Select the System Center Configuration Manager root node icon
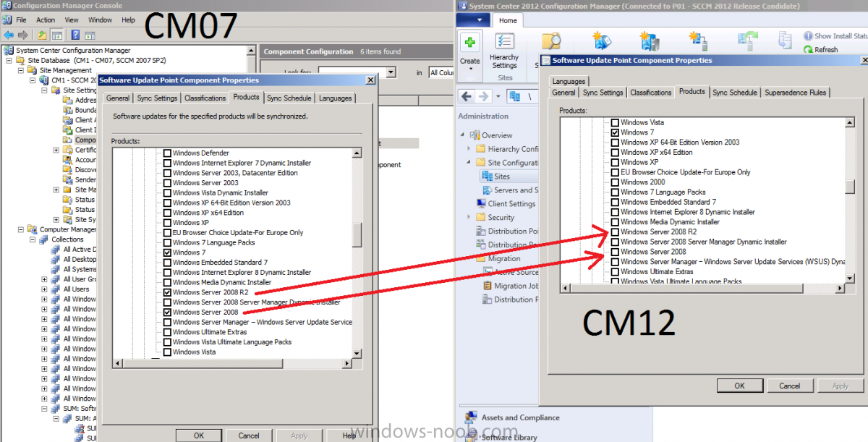The width and height of the screenshot is (868, 442). point(9,51)
